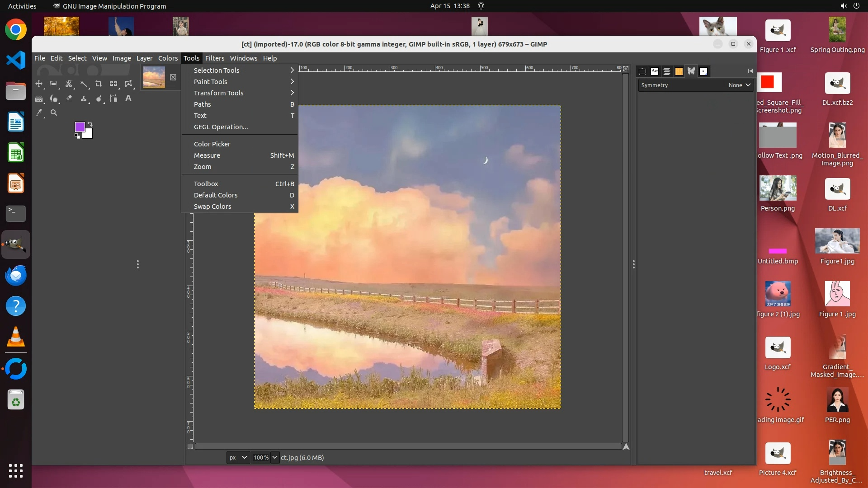Viewport: 868px width, 488px height.
Task: Open the px unit dropdown
Action: pos(238,457)
